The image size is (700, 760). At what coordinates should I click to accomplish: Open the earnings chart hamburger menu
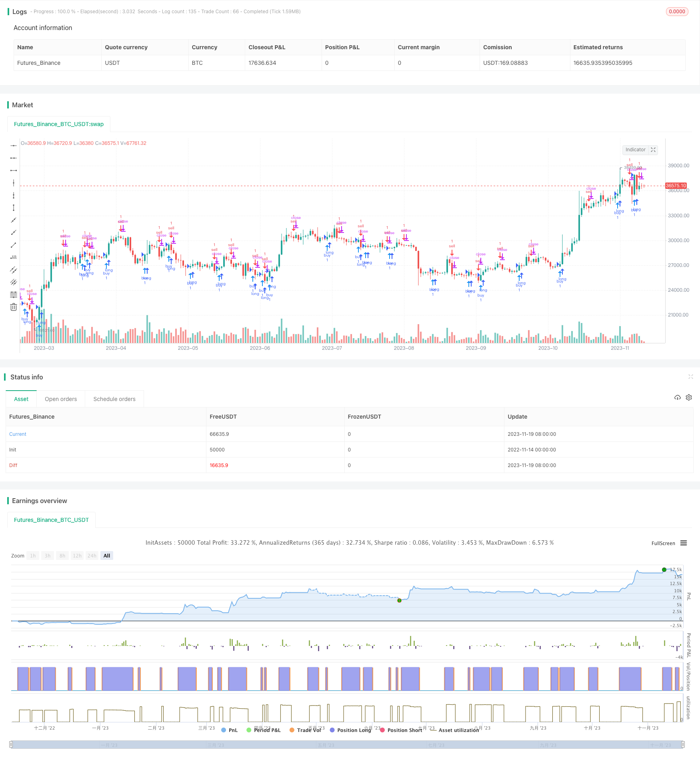coord(684,543)
